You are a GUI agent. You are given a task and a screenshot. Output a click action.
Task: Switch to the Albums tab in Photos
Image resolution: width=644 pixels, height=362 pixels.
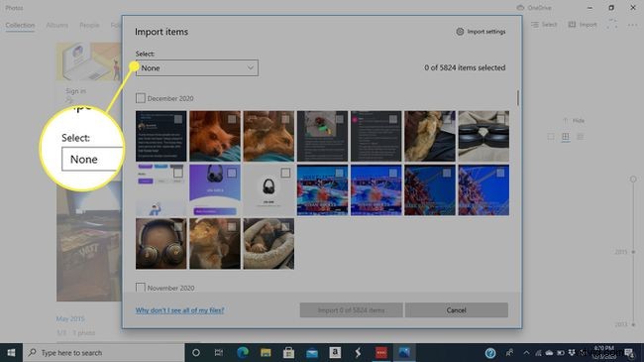click(57, 25)
